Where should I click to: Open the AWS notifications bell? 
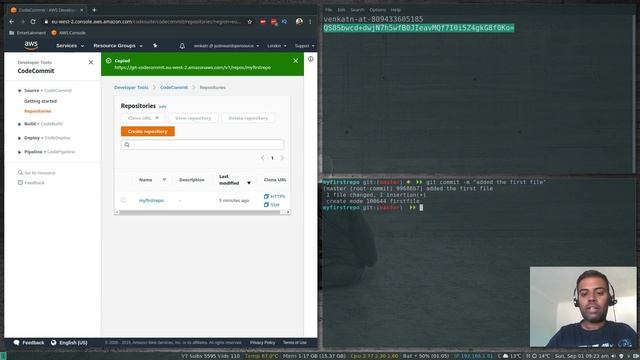(182, 46)
